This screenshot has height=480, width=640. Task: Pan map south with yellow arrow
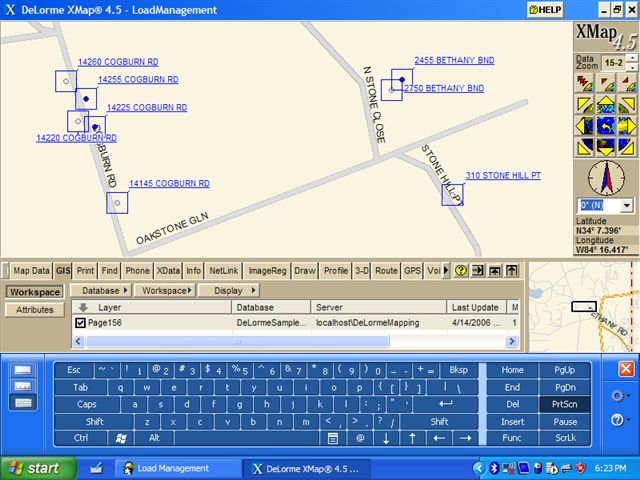[x=606, y=147]
